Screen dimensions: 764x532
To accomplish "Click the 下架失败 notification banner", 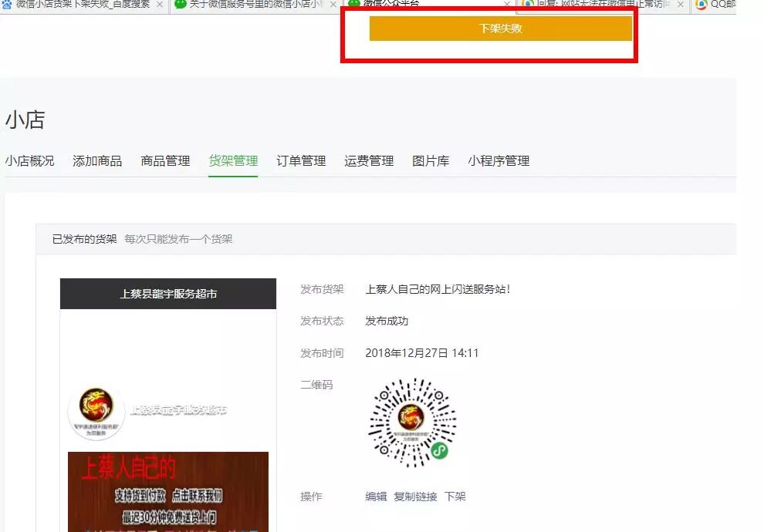I will click(500, 29).
